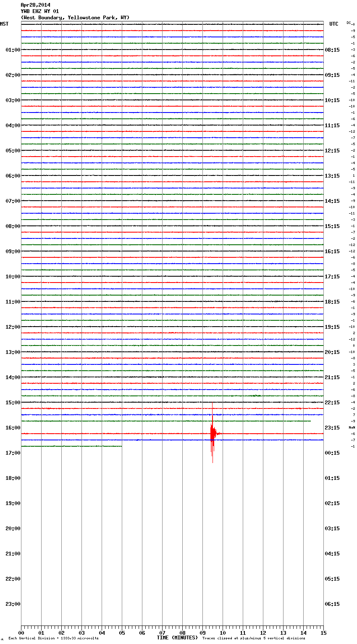This screenshot has width=357, height=644.
Task: Click minute tick label '05' on the bottom axis
Action: [122, 633]
